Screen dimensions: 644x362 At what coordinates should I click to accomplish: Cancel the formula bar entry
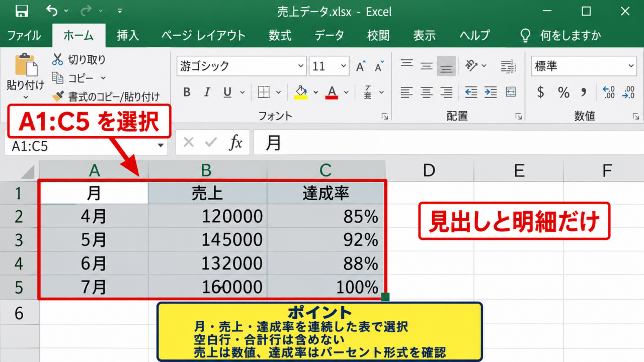tap(189, 143)
